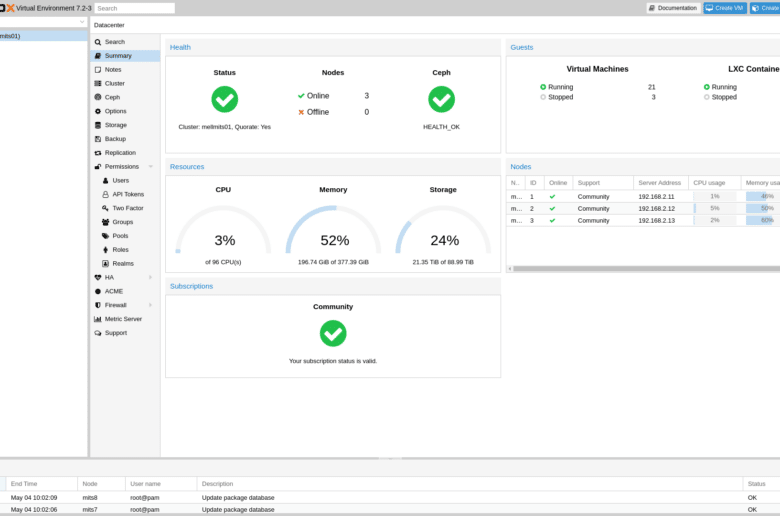Click the HA heartbeat icon
Screen dimensions: 780x516
click(98, 278)
